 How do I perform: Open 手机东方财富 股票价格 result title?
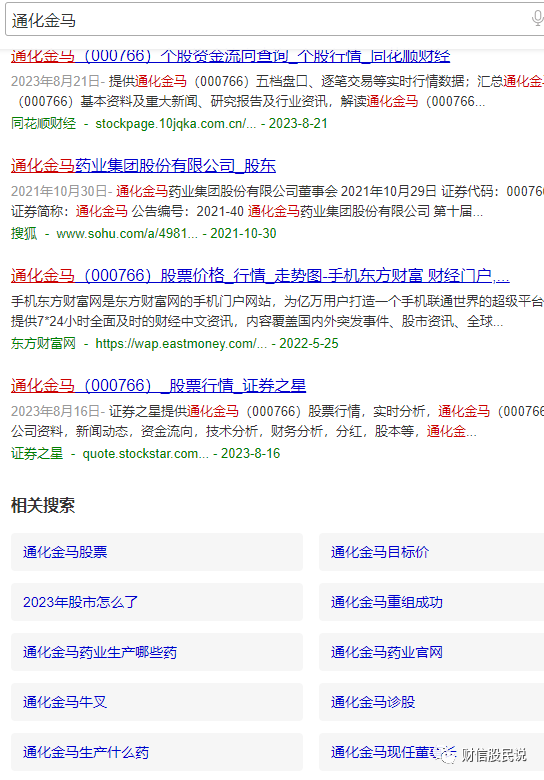point(260,276)
